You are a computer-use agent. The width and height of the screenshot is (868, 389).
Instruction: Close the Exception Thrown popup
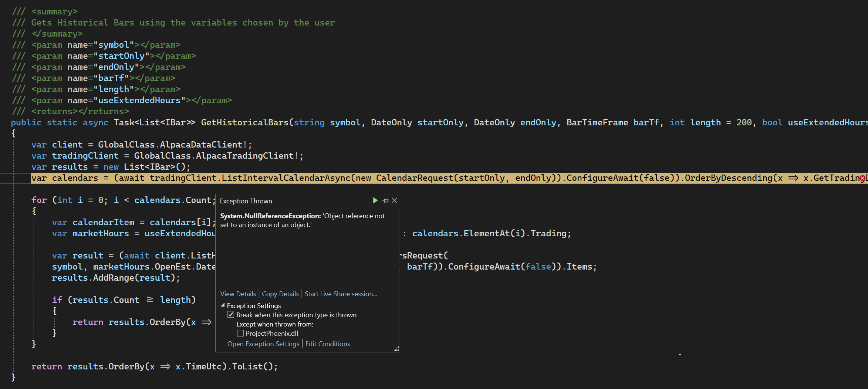[x=394, y=200]
